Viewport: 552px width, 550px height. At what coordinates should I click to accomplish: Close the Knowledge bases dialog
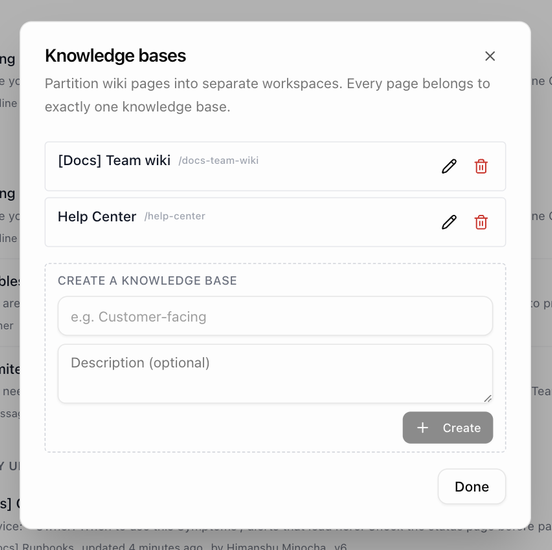(490, 56)
